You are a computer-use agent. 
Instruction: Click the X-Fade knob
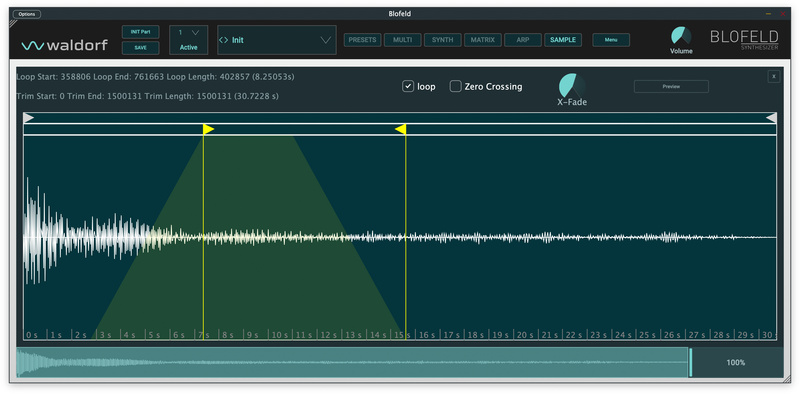(572, 85)
